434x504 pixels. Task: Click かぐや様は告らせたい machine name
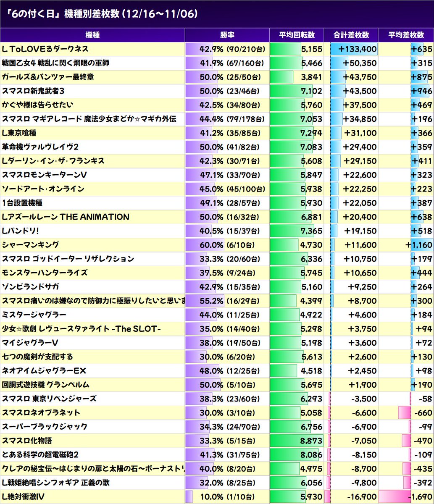coord(38,105)
